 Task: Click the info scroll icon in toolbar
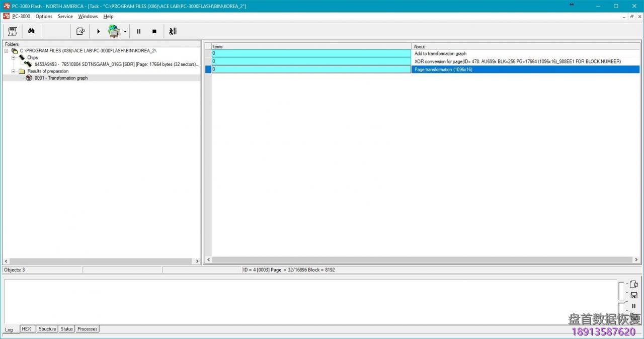(x=13, y=31)
